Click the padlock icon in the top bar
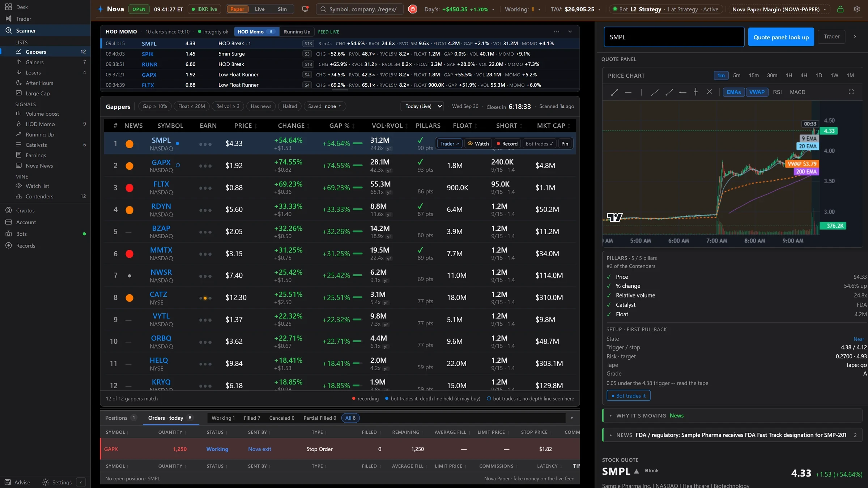Screen dimensions: 868x488 pos(840,9)
